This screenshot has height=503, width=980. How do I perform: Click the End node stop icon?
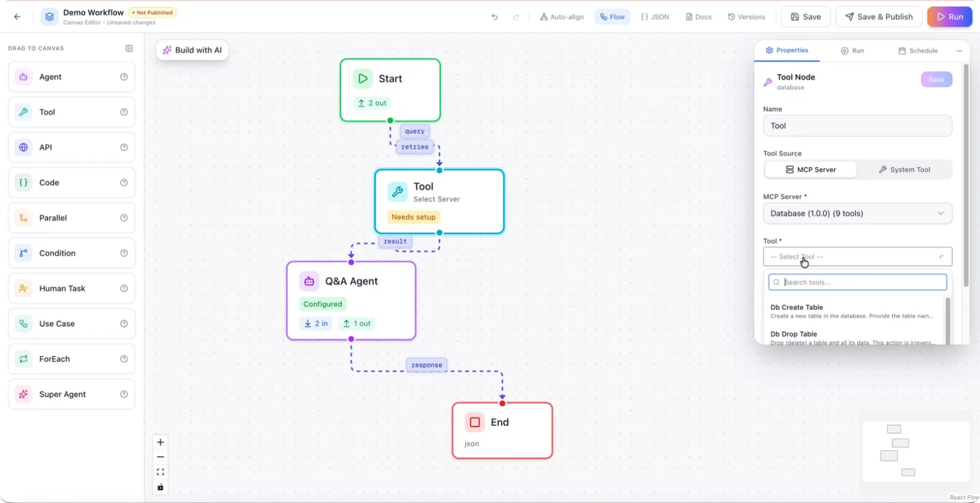475,422
